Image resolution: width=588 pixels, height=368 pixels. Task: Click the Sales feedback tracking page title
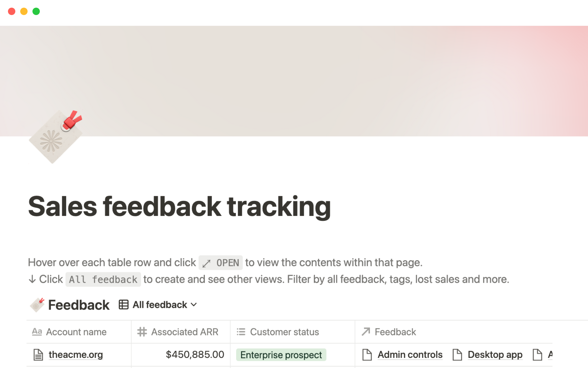click(x=179, y=207)
